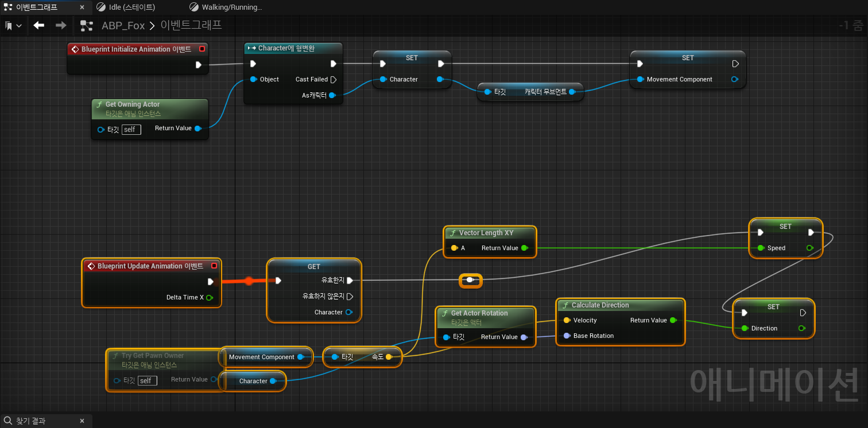Click the exec output pin of the Movement Component SET node
This screenshot has height=428, width=868.
coord(735,64)
